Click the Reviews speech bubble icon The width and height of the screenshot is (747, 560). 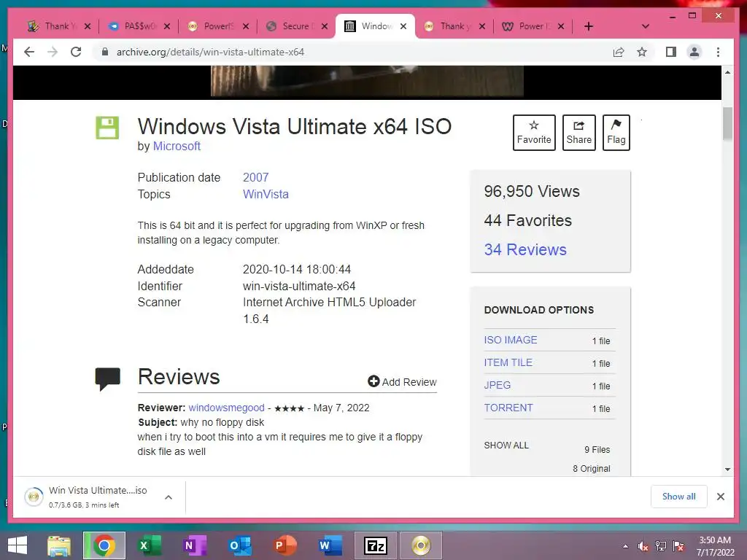pos(108,379)
